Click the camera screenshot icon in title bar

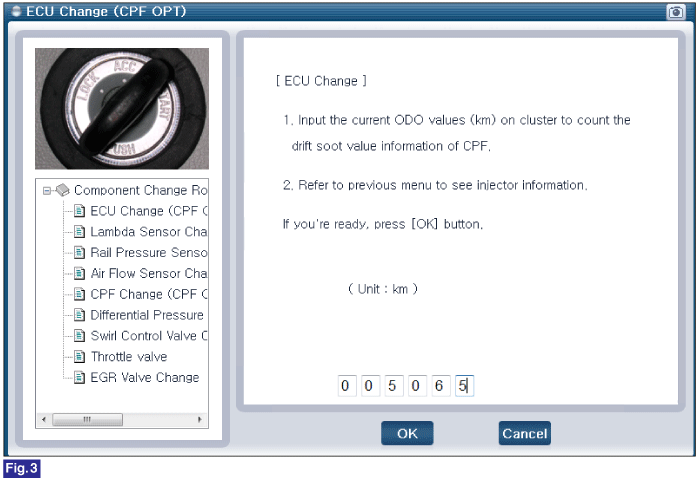click(675, 12)
